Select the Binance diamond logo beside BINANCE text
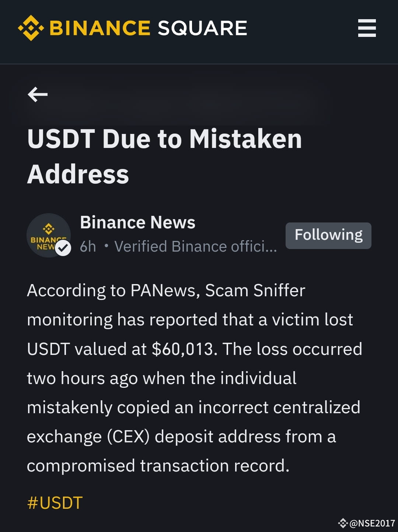The image size is (398, 532). click(x=30, y=27)
